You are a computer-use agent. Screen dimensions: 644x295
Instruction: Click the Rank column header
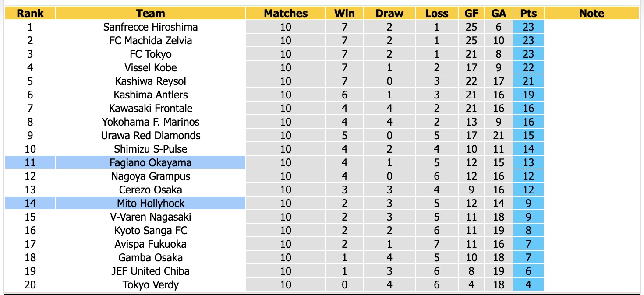coord(30,13)
